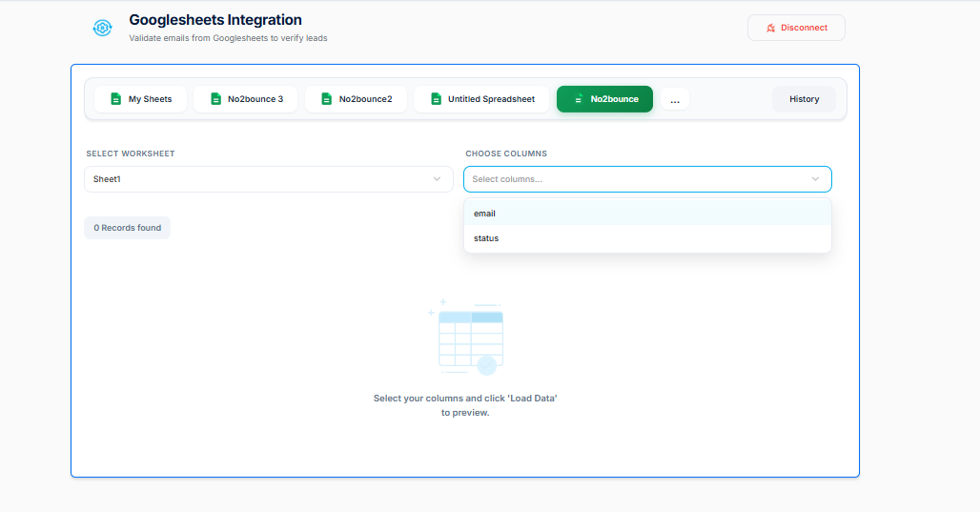Click the sheet icon on My Sheets tab
The width and height of the screenshot is (980, 512).
pyautogui.click(x=115, y=99)
